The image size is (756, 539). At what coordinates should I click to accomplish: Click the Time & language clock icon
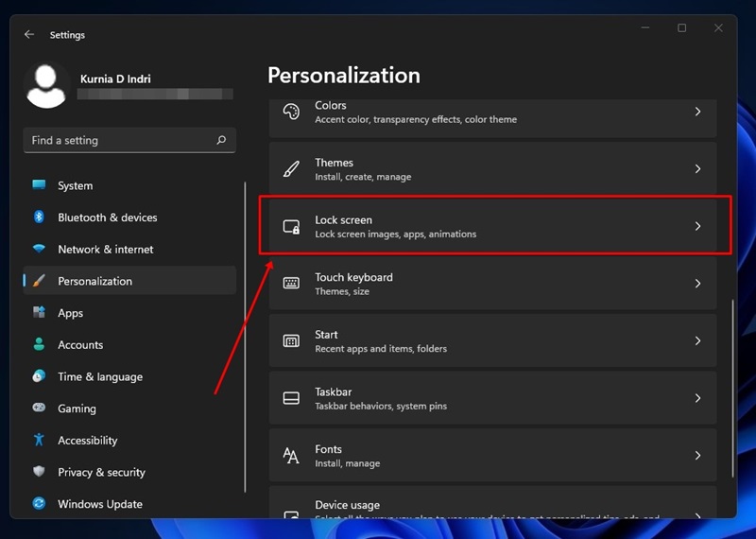pyautogui.click(x=39, y=376)
